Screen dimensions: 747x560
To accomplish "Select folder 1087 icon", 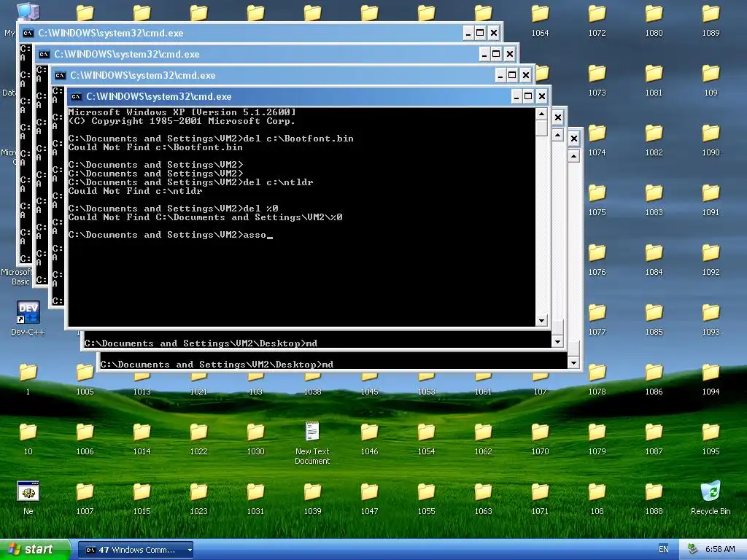I will pyautogui.click(x=654, y=432).
